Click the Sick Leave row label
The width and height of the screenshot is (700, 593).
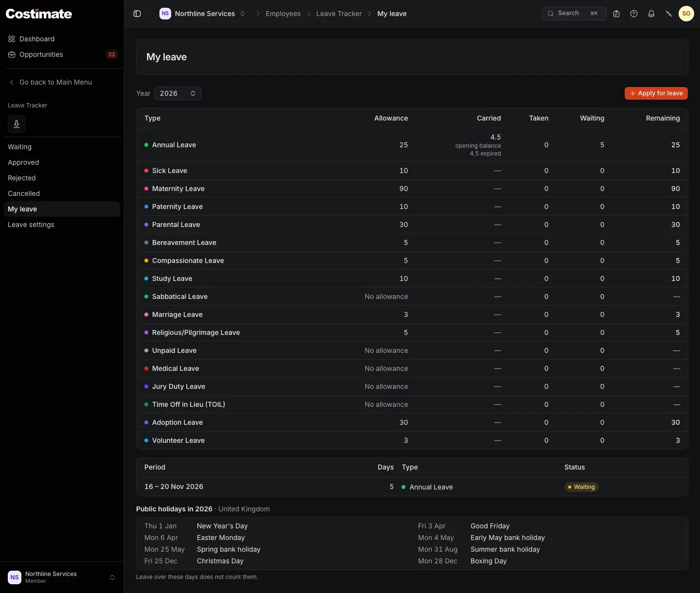tap(170, 171)
